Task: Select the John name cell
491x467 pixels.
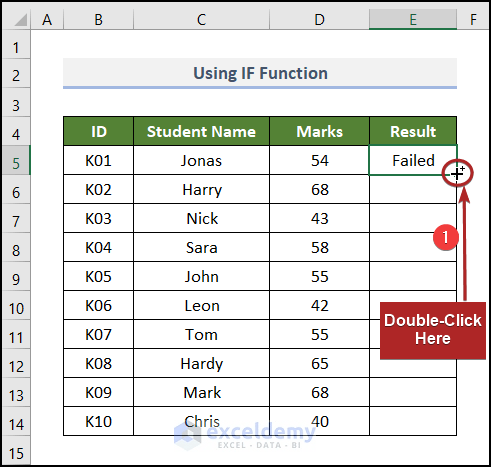Action: (x=201, y=276)
